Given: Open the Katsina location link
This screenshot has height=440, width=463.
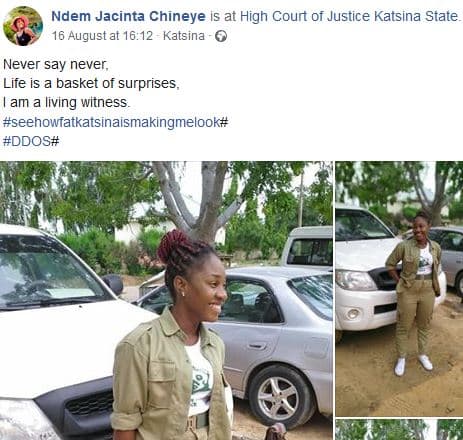Looking at the screenshot, I should tap(184, 36).
